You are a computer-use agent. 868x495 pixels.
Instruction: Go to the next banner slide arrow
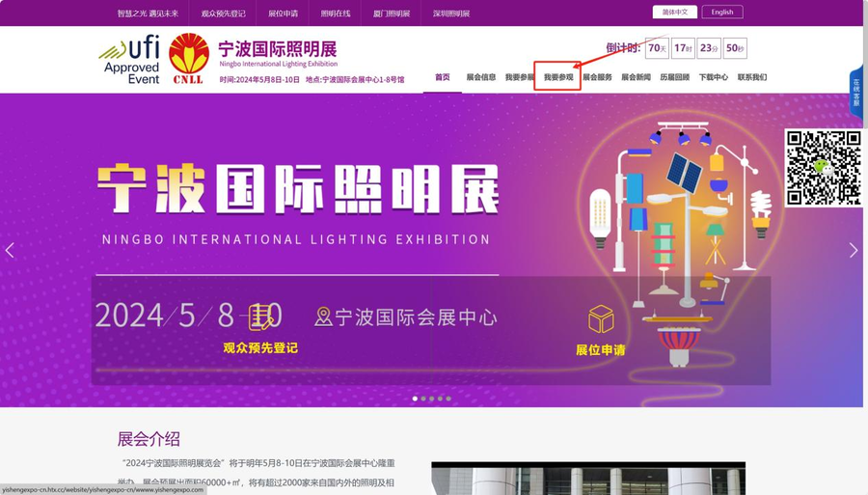854,250
